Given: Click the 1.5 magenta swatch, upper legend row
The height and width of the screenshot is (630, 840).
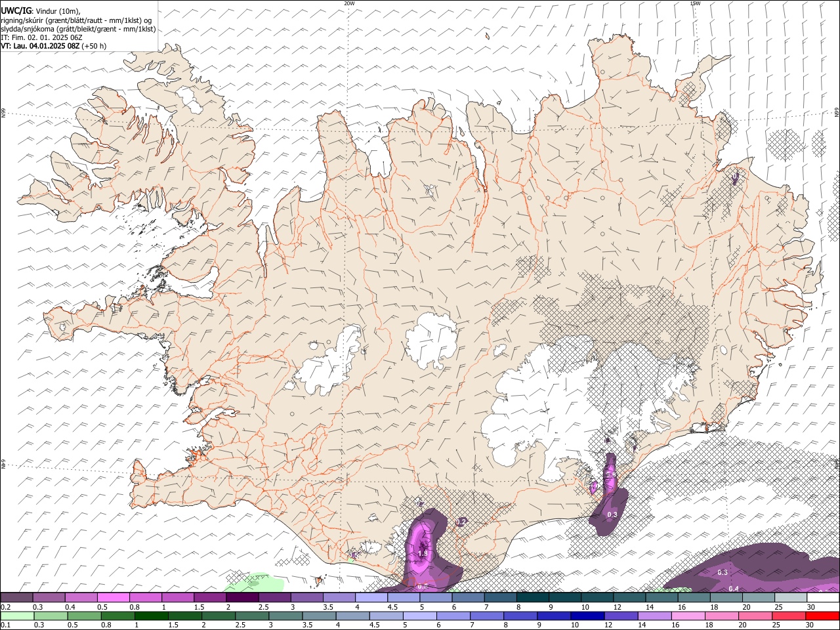Looking at the screenshot, I should point(210,598).
